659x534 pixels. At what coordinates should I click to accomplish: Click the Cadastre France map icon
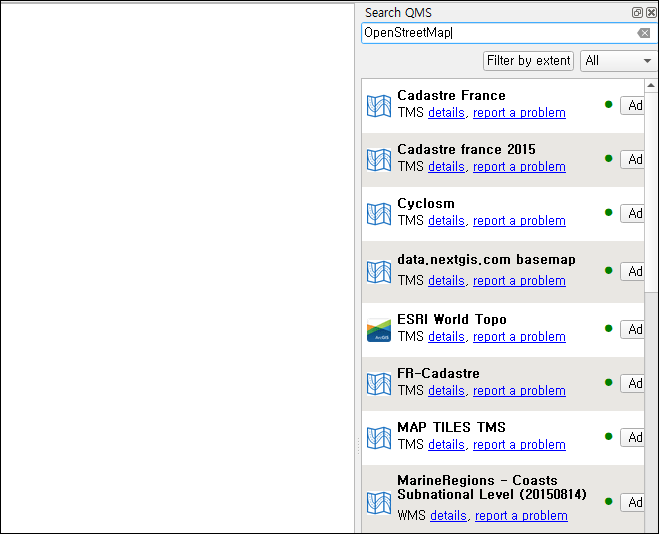point(379,105)
